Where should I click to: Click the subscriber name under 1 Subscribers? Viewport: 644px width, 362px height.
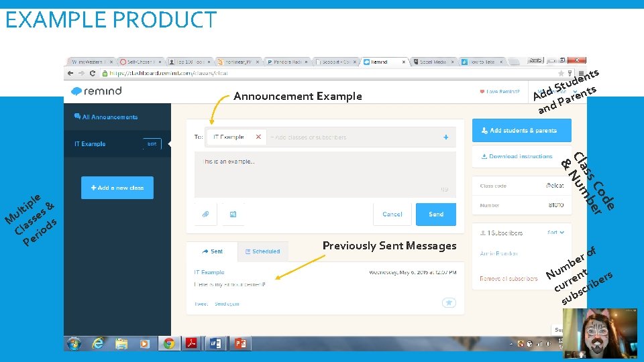(498, 253)
